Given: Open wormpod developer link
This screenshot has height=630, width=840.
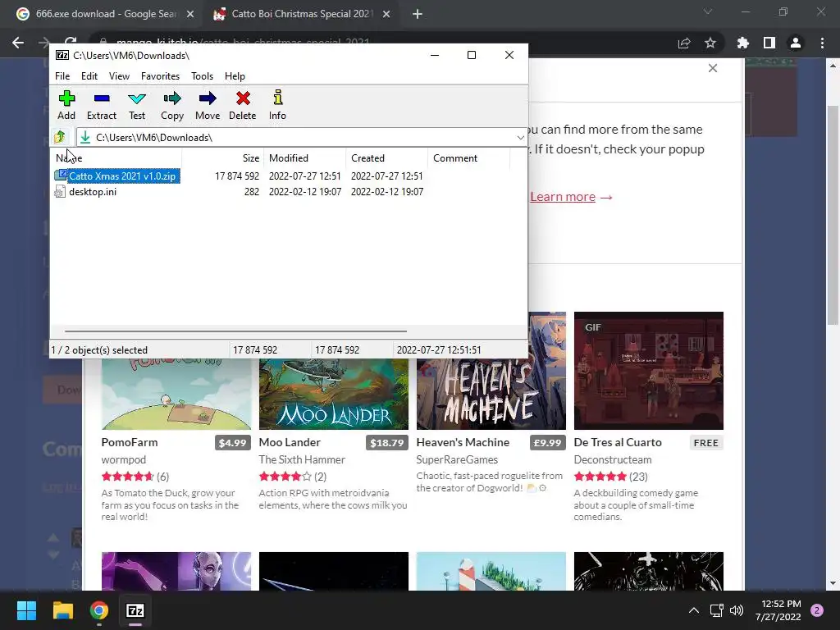Looking at the screenshot, I should [124, 459].
